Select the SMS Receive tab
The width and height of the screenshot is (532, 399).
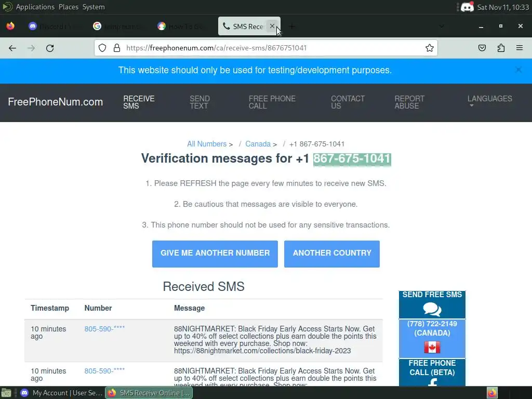point(249,26)
